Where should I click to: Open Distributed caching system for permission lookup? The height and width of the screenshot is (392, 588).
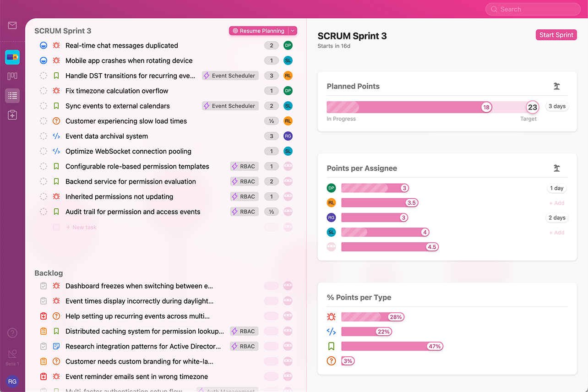[145, 331]
